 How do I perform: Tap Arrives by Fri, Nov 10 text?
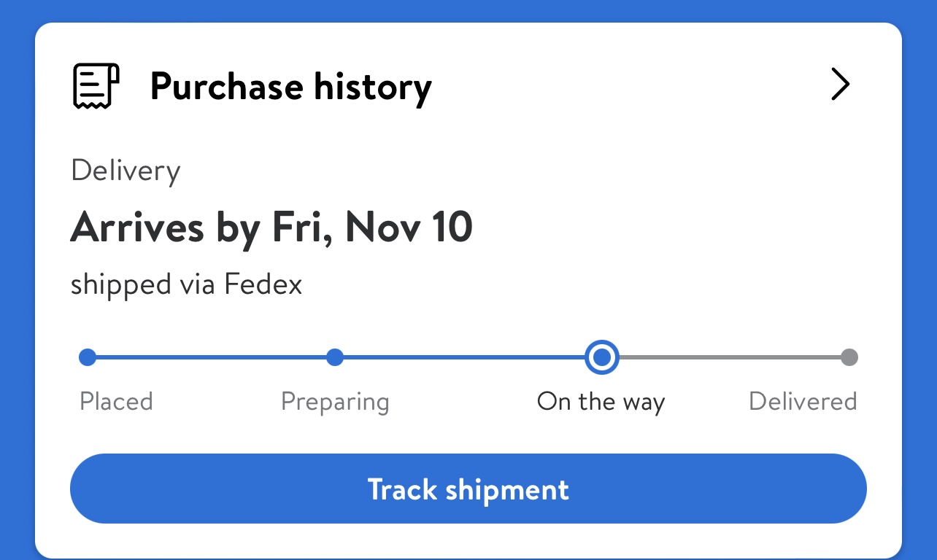pos(271,227)
